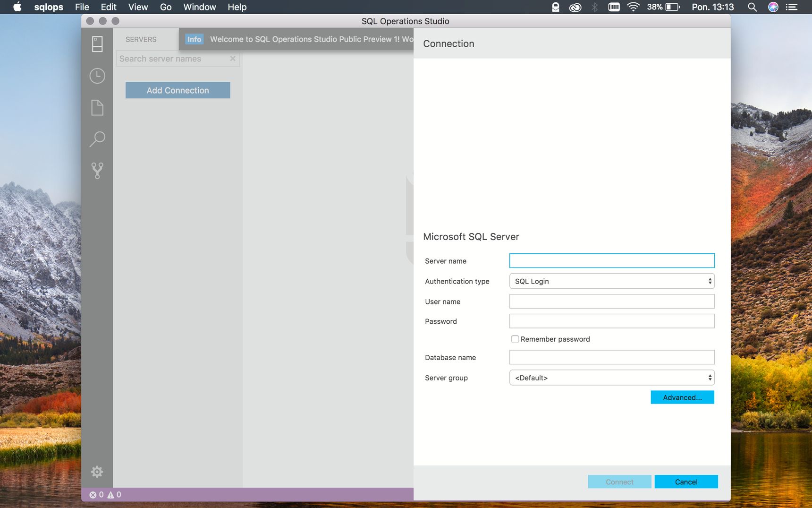Focus the User name field
Screen dimensions: 812x508
pos(612,301)
